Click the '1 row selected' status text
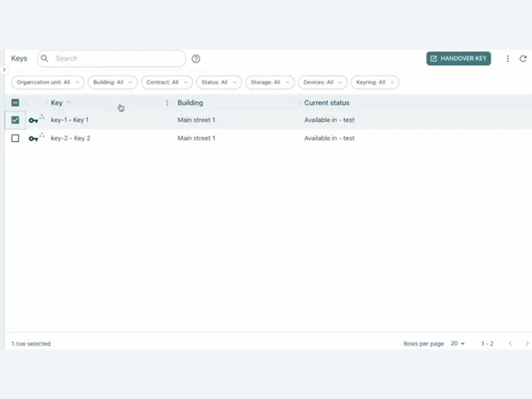Screen dimensions: 532x399 (x=31, y=344)
